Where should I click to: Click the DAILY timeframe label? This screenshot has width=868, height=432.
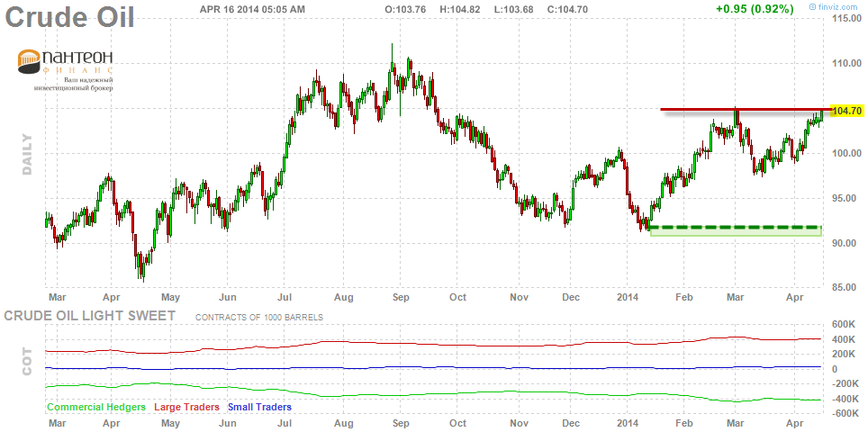(26, 154)
